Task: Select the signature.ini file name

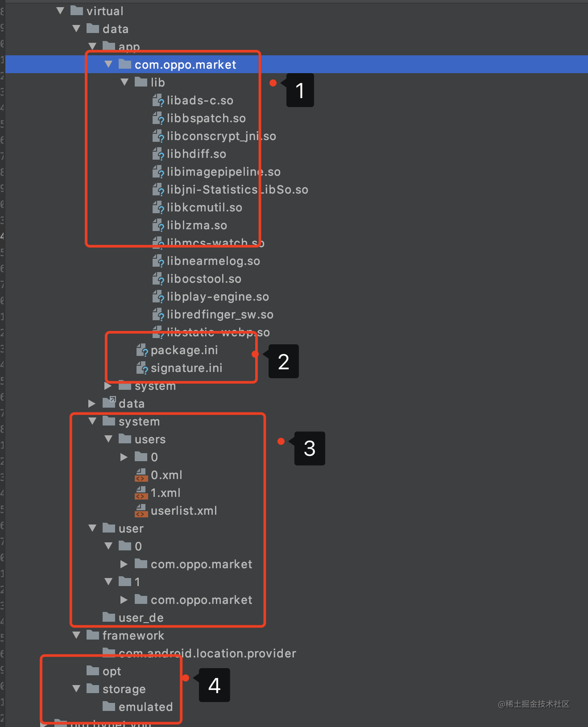Action: click(186, 368)
